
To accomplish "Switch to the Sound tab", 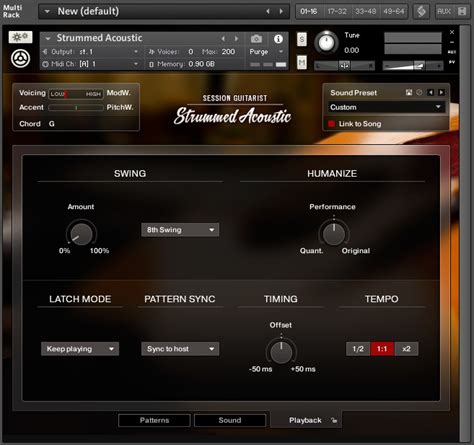I will click(x=230, y=420).
